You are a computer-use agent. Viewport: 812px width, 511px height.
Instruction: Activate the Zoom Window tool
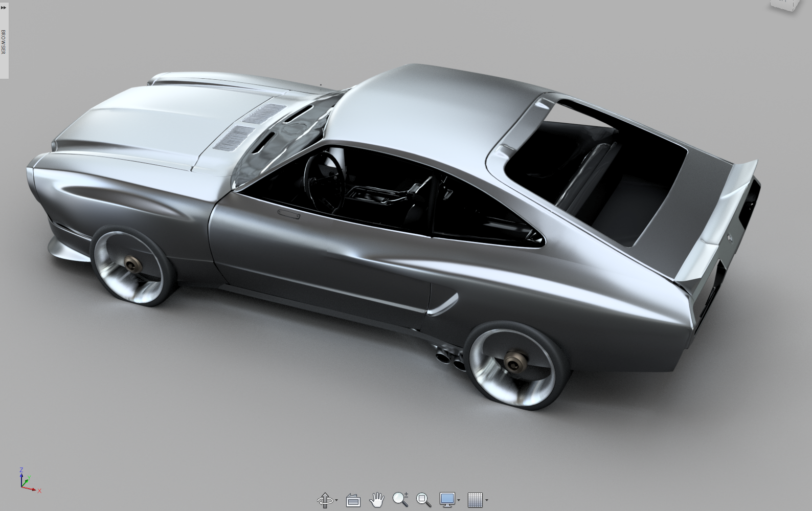[423, 500]
